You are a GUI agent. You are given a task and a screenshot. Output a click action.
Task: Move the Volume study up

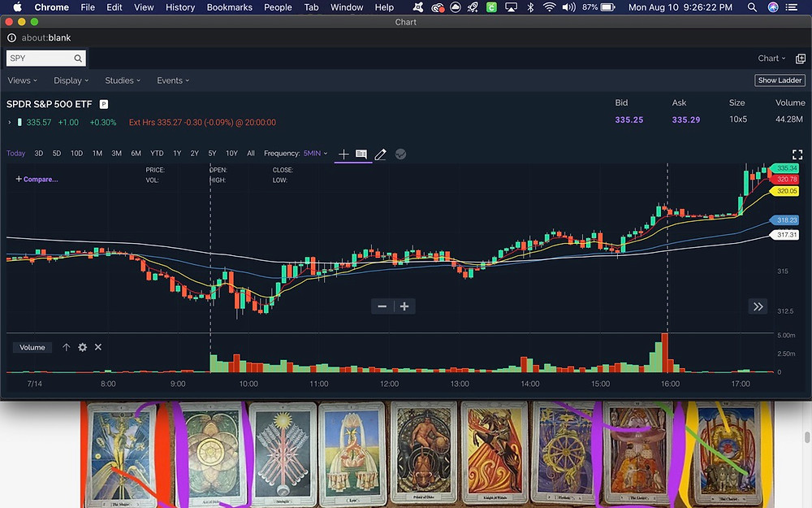point(67,347)
